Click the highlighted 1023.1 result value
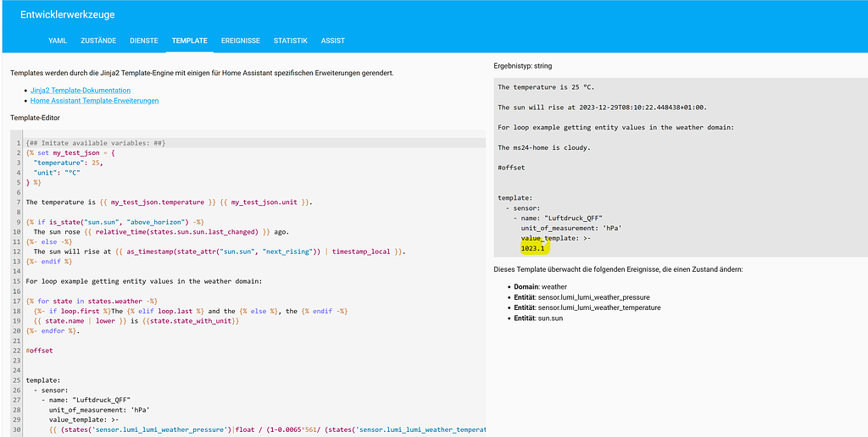The image size is (868, 437). [532, 249]
